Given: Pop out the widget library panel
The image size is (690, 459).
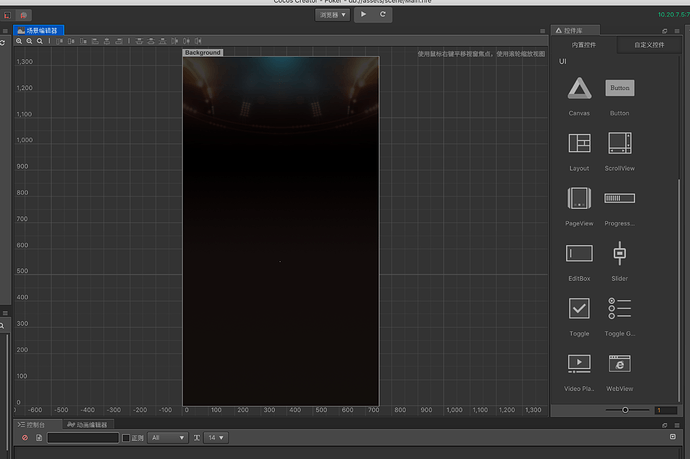Looking at the screenshot, I should click(x=664, y=31).
